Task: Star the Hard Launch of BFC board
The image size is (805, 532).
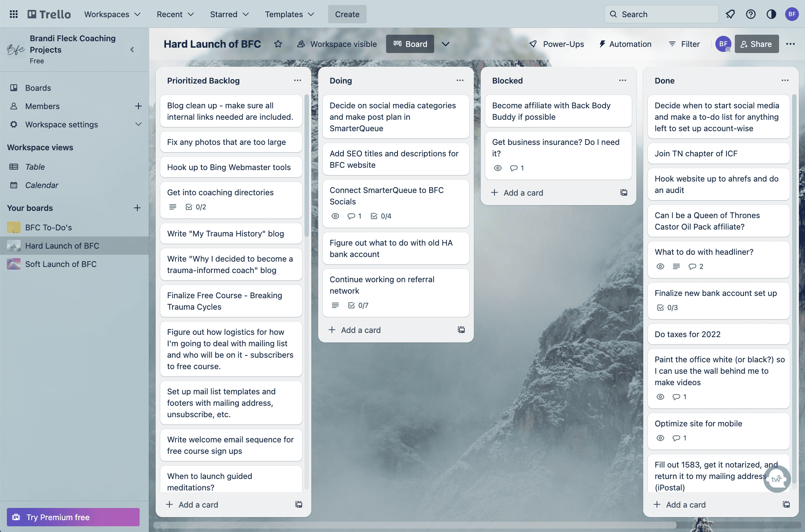Action: (x=278, y=44)
